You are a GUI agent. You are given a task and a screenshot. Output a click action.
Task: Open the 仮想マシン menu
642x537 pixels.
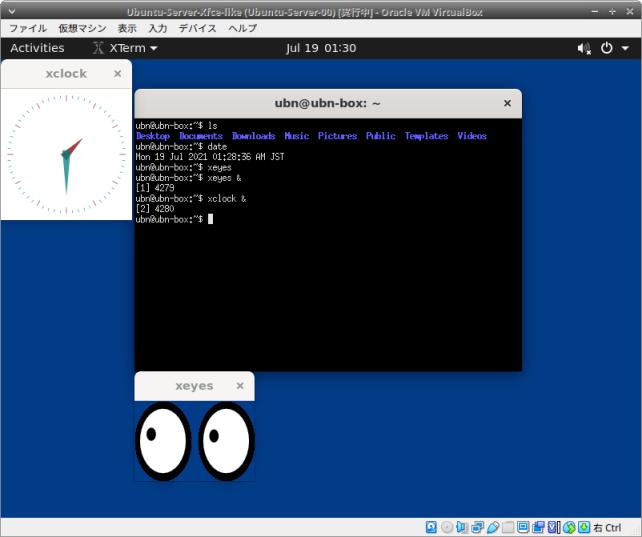coord(82,28)
